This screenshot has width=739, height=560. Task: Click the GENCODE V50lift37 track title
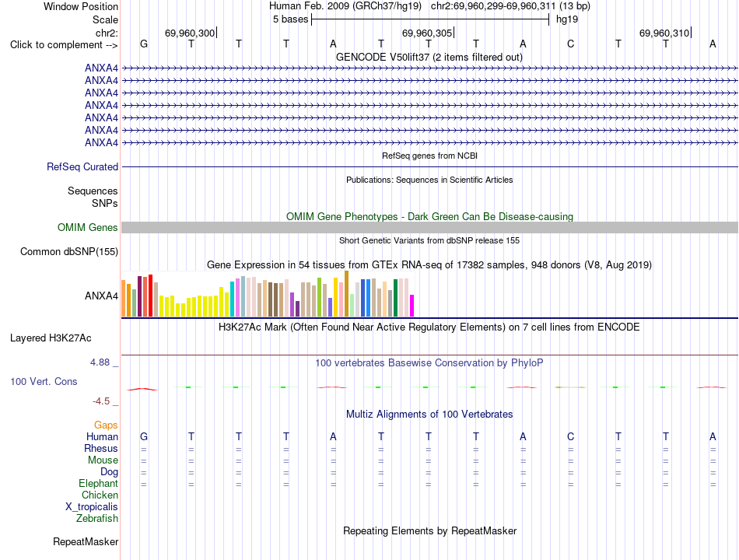click(429, 57)
